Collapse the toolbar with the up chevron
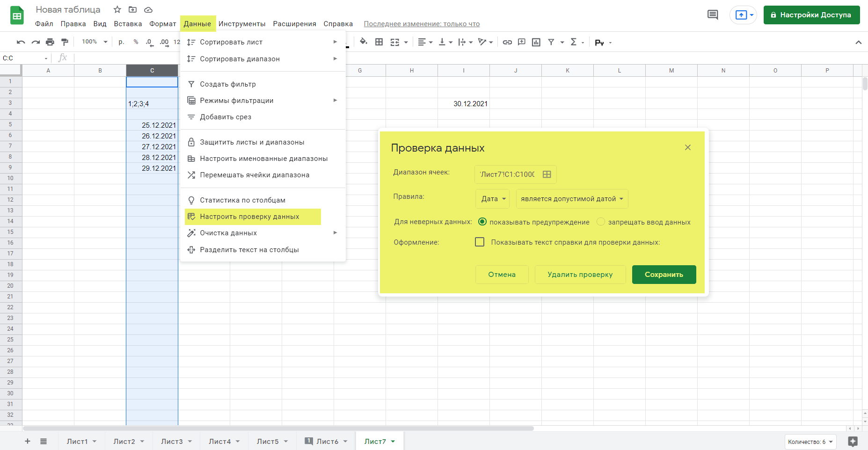The width and height of the screenshot is (868, 450). click(x=858, y=42)
